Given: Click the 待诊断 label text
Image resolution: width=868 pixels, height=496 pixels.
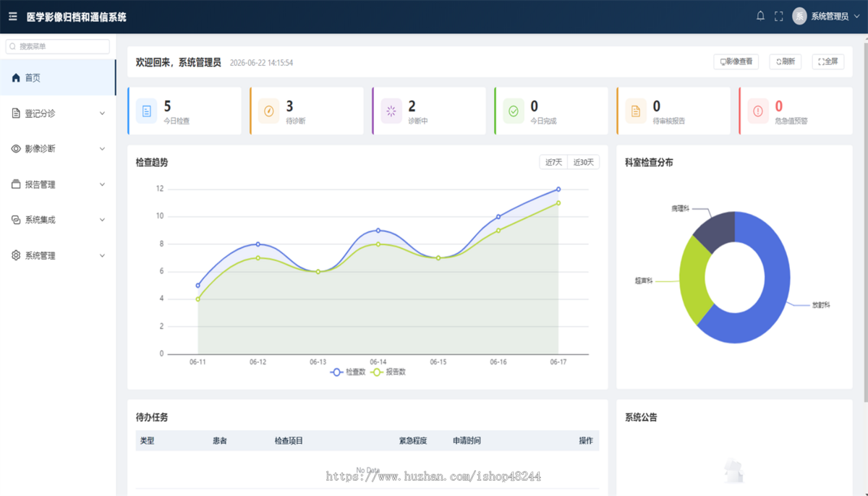Looking at the screenshot, I should (296, 121).
